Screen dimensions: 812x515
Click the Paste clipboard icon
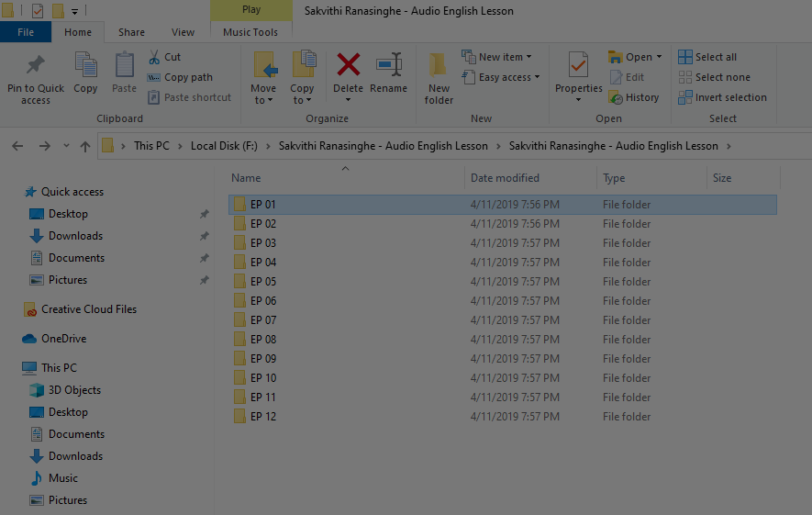coord(124,65)
